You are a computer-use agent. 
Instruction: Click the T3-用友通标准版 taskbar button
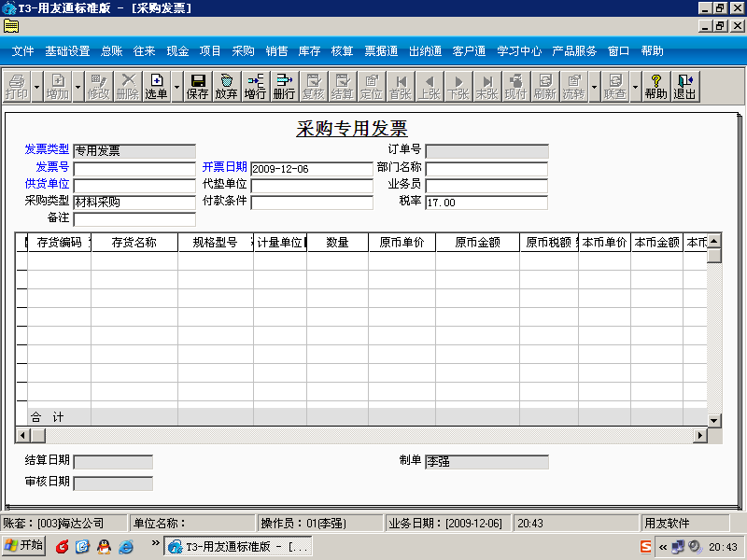tap(238, 546)
